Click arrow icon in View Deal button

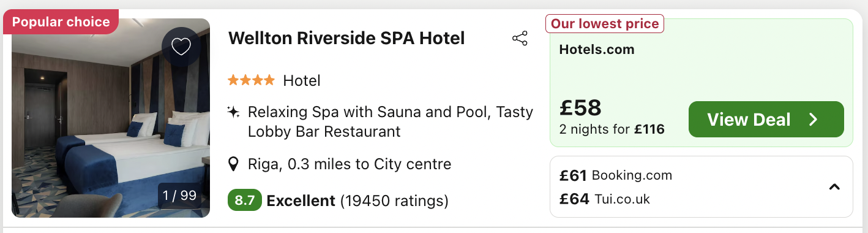point(814,120)
